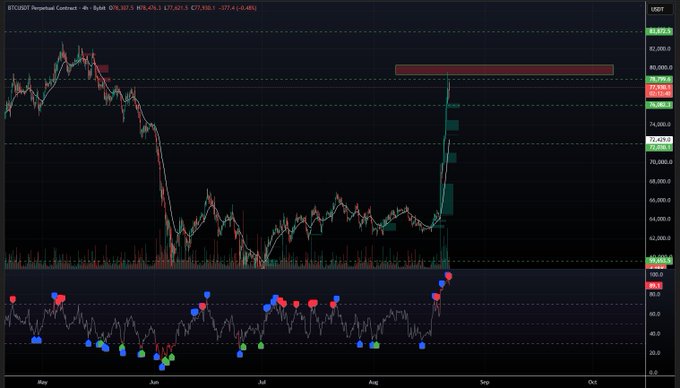Click the 64,000.0 price scale value
Screen dimensions: 680x388
point(660,219)
